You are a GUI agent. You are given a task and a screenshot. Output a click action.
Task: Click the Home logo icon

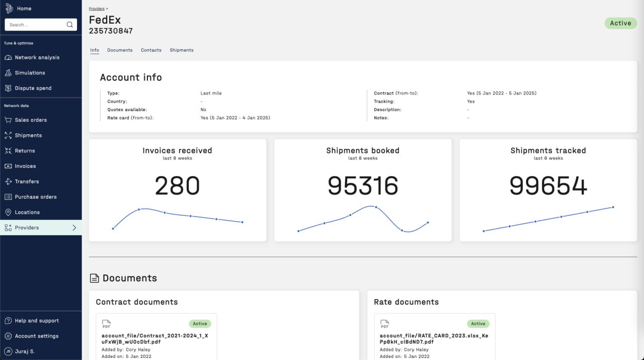click(x=9, y=9)
